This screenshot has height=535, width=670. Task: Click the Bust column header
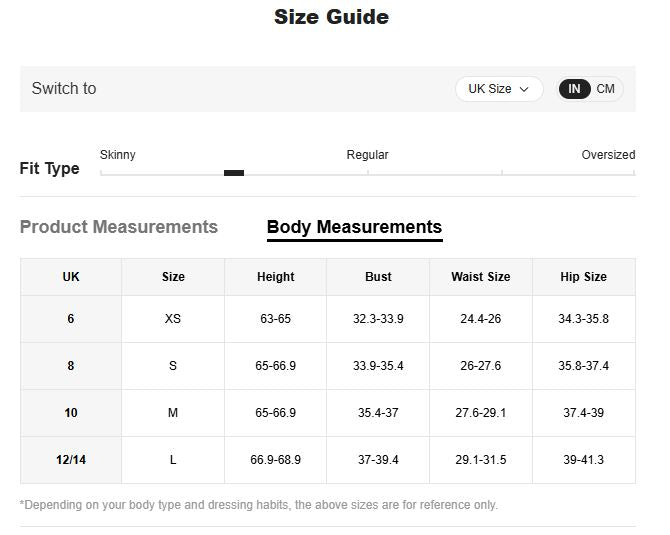378,277
